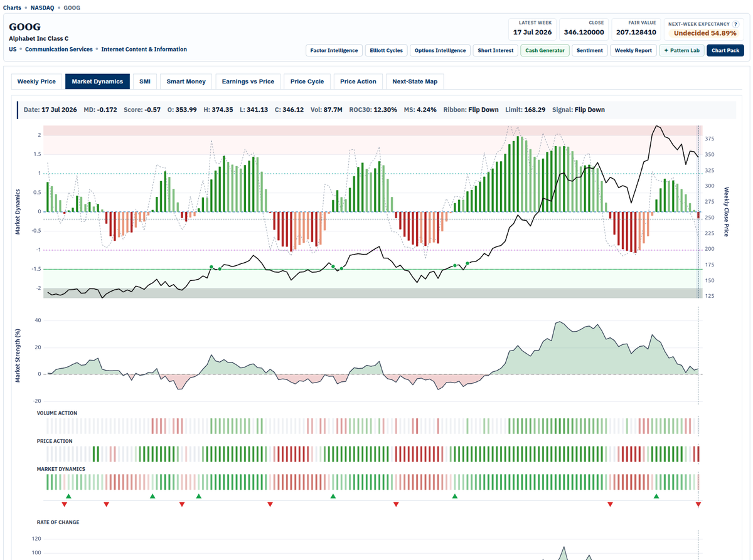Click the Limit: 168.29 readout
Viewport: 753px width, 560px height.
525,110
